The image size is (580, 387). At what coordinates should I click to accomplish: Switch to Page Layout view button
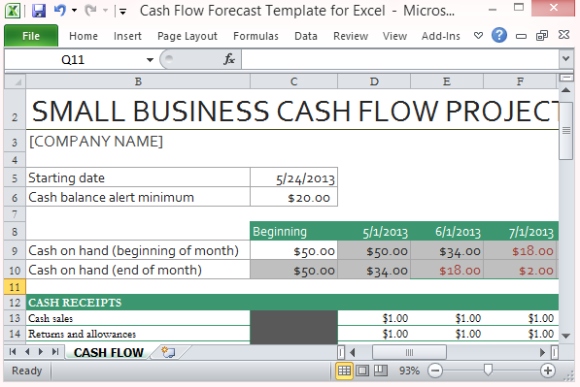(x=362, y=370)
